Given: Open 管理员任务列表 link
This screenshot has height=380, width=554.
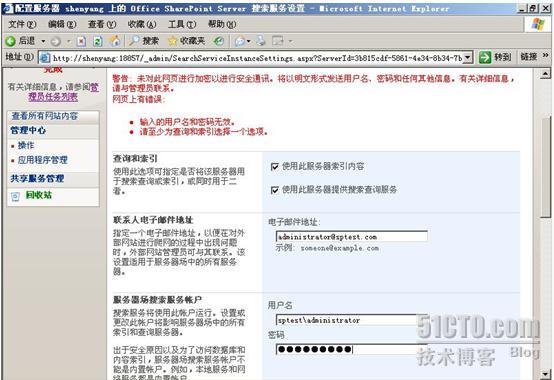Looking at the screenshot, I should 53,97.
